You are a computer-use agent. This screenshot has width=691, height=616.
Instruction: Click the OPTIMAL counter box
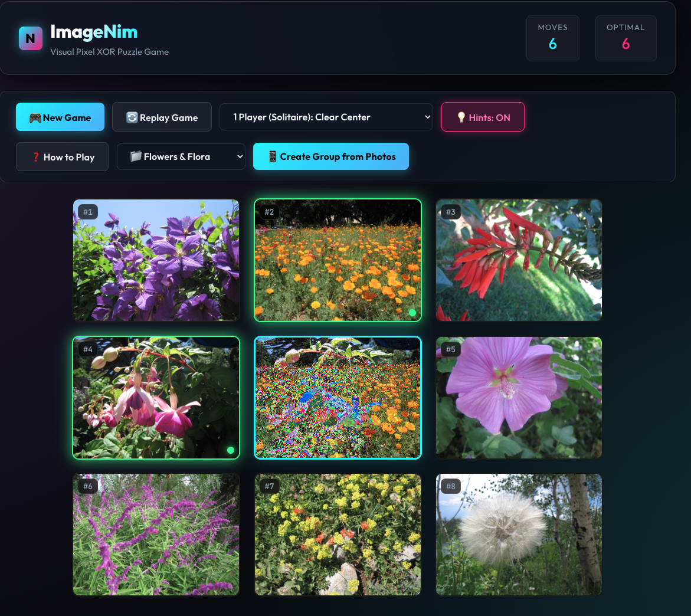[625, 38]
